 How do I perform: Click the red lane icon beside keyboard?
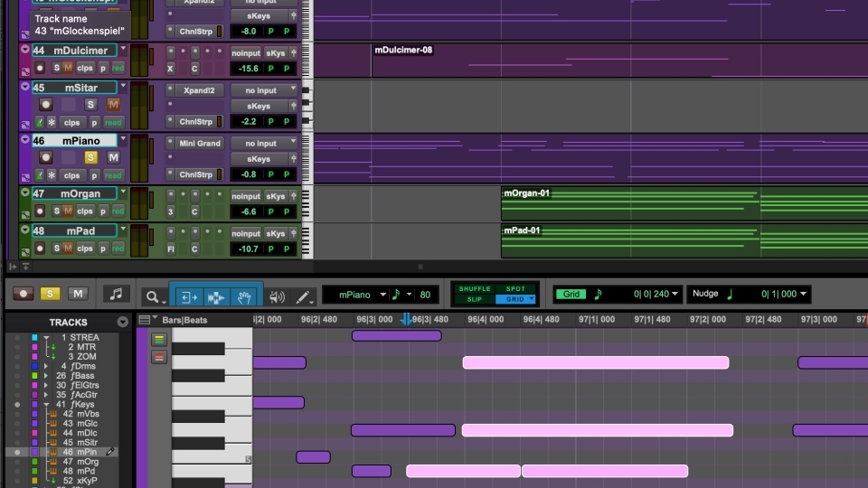pyautogui.click(x=159, y=358)
